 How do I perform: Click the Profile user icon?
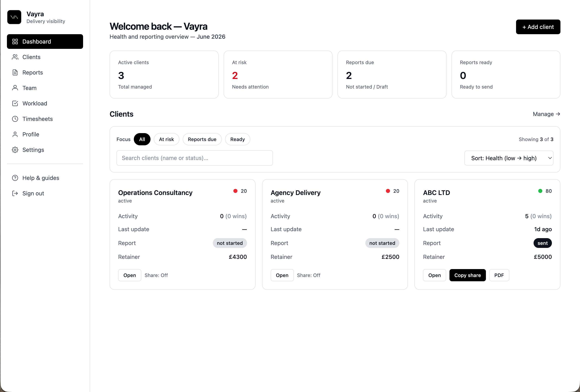(x=15, y=134)
